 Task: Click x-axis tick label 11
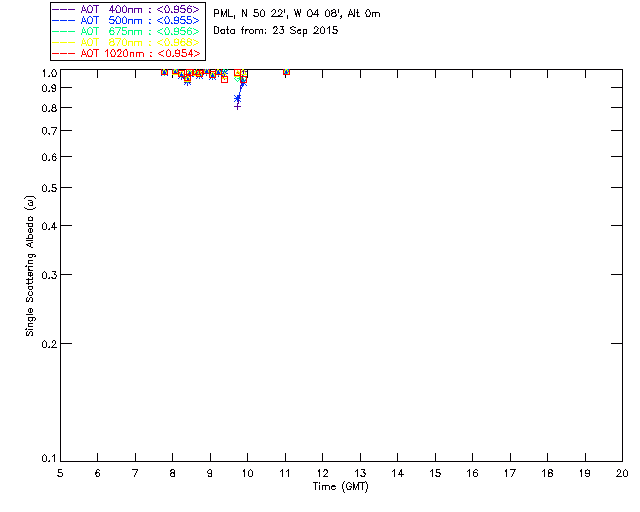(285, 473)
